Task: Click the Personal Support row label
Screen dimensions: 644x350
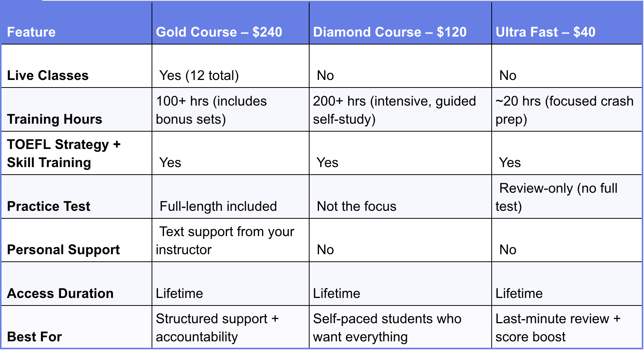Action: (63, 250)
